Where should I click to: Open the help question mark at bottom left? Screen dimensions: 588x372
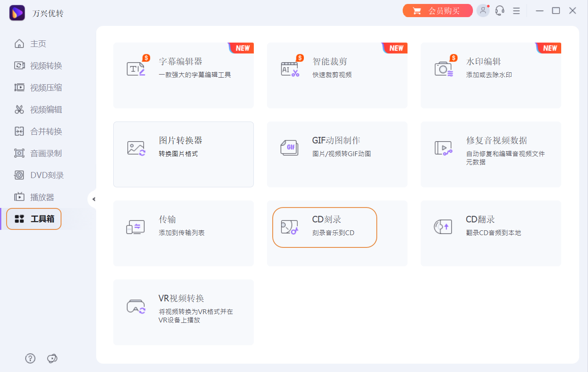[30, 358]
